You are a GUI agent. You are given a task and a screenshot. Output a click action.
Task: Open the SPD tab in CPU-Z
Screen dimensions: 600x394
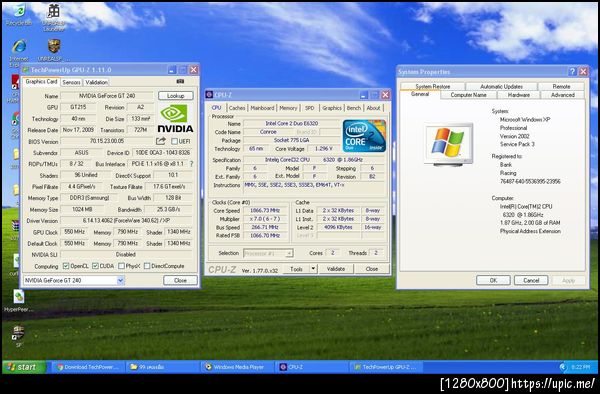[x=310, y=108]
